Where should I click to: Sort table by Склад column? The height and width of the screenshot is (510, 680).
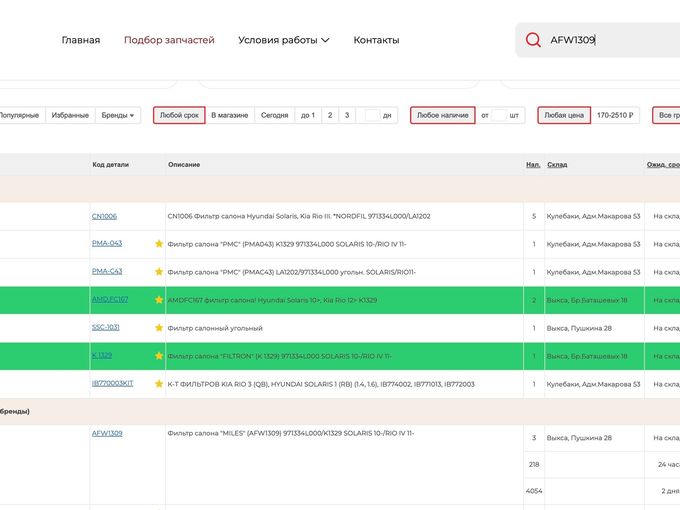[x=557, y=165]
